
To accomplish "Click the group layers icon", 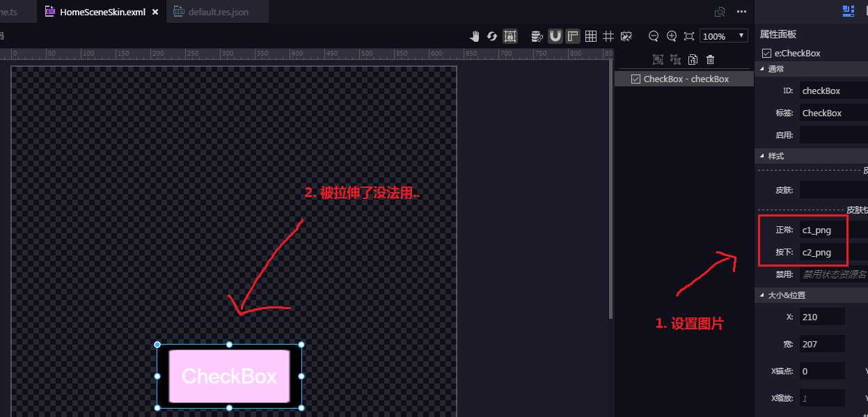I will [x=658, y=60].
